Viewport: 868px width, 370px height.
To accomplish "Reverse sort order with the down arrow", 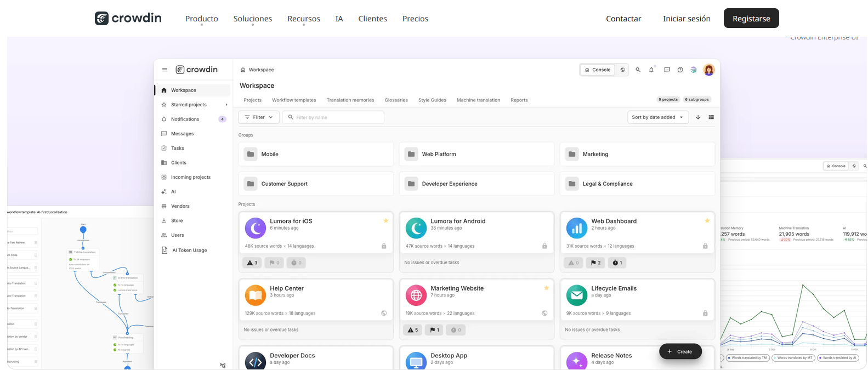I will pyautogui.click(x=698, y=117).
